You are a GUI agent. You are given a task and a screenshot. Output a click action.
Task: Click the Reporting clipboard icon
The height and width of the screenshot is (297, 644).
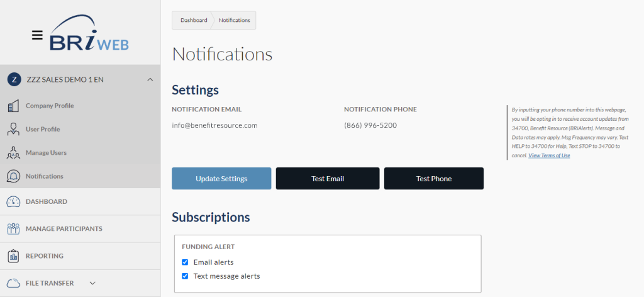[x=13, y=256]
